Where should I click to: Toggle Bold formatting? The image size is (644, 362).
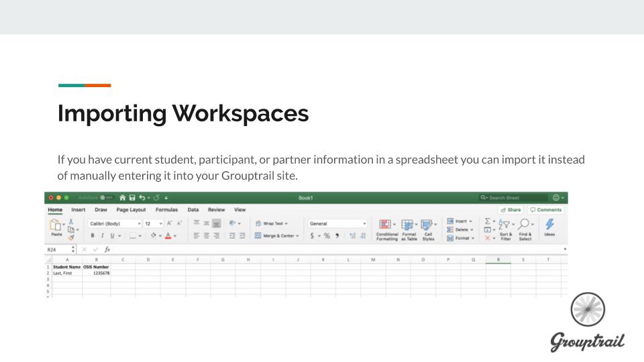93,236
